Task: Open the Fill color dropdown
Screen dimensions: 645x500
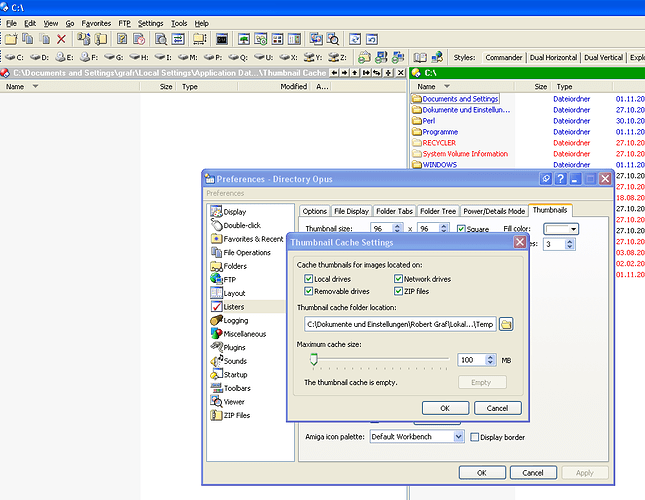Action: (561, 229)
